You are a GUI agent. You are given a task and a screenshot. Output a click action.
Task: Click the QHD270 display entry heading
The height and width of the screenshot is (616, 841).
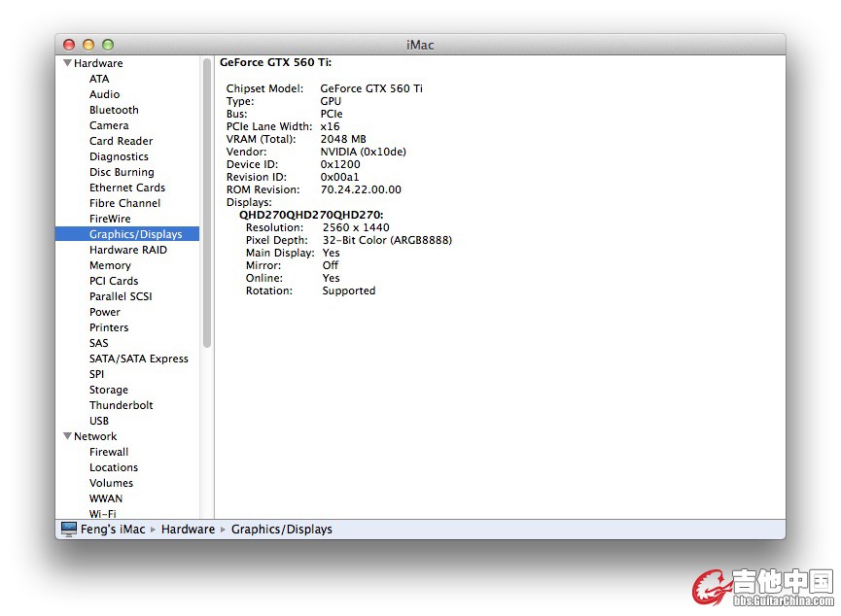[311, 215]
